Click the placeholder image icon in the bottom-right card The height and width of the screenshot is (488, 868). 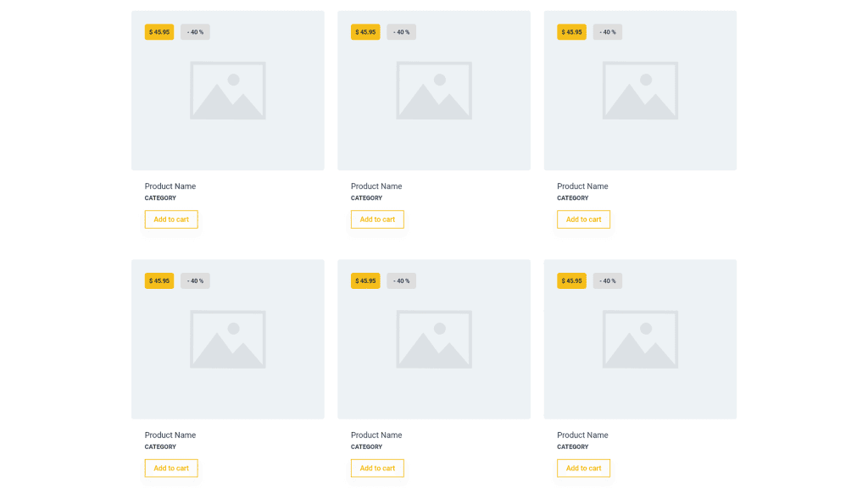coord(640,339)
